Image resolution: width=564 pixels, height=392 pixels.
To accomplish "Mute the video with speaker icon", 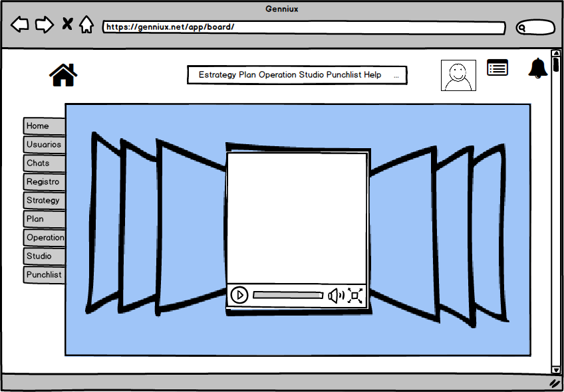I will (336, 296).
